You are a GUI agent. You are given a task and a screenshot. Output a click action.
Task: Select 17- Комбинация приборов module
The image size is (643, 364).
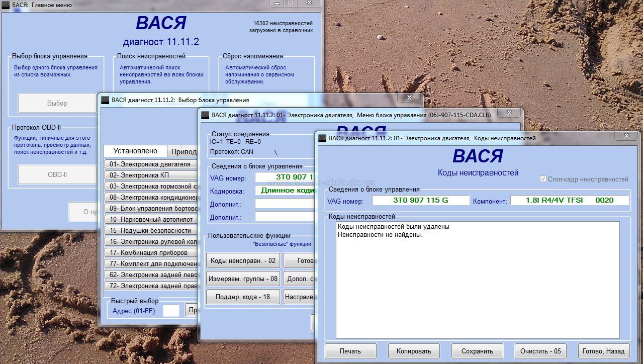(151, 252)
